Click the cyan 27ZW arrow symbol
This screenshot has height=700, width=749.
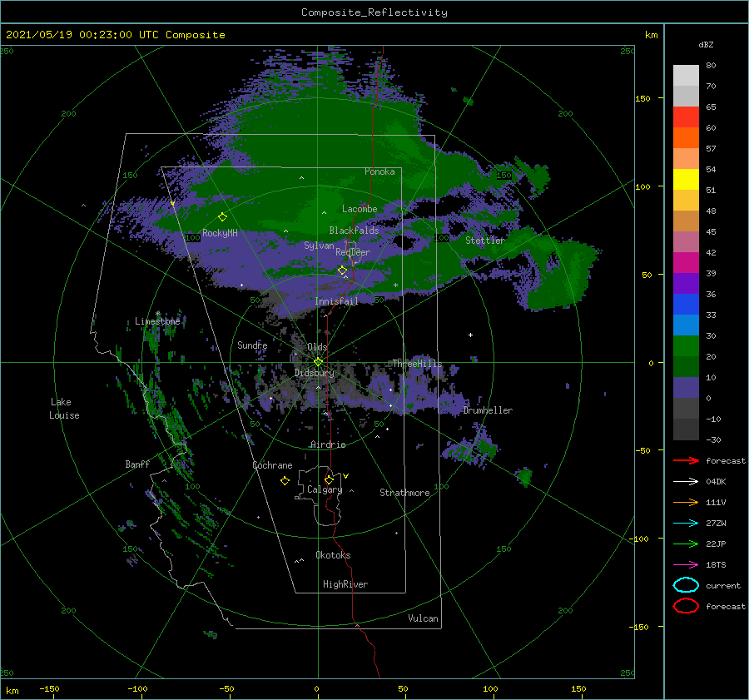click(x=686, y=524)
